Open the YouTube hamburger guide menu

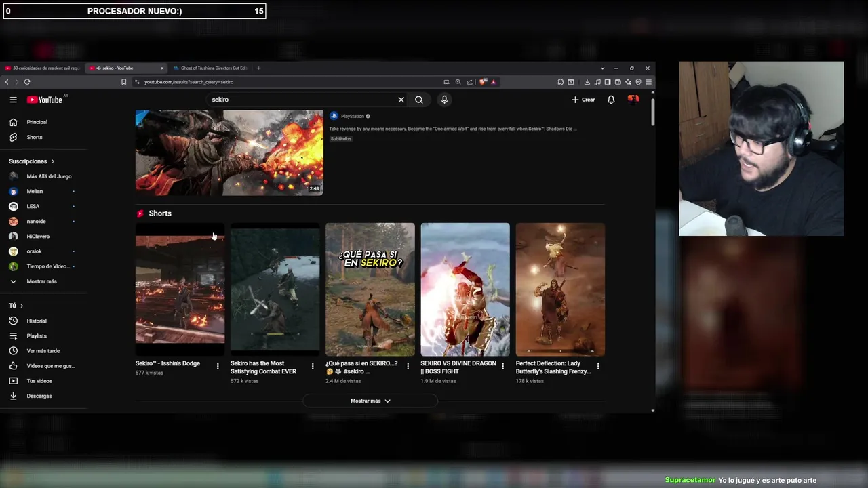(13, 100)
